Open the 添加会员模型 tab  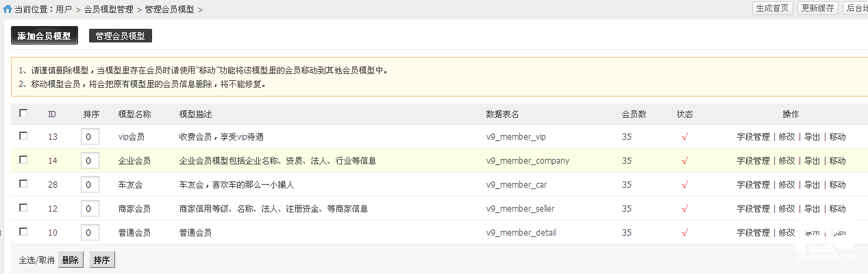[x=44, y=36]
